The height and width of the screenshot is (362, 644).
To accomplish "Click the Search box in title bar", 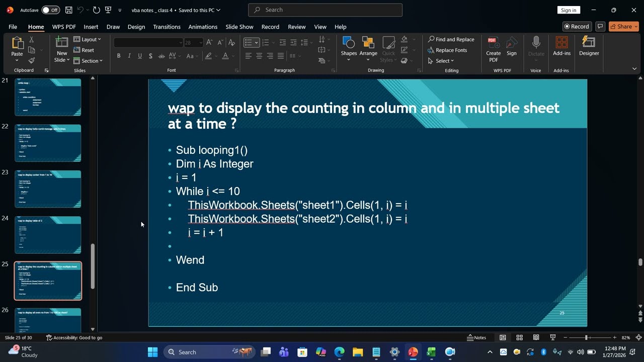I will (325, 10).
